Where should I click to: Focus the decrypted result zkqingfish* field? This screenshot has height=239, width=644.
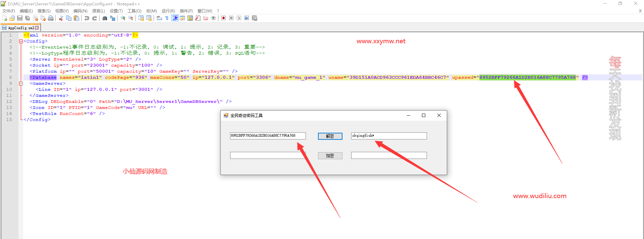click(389, 136)
